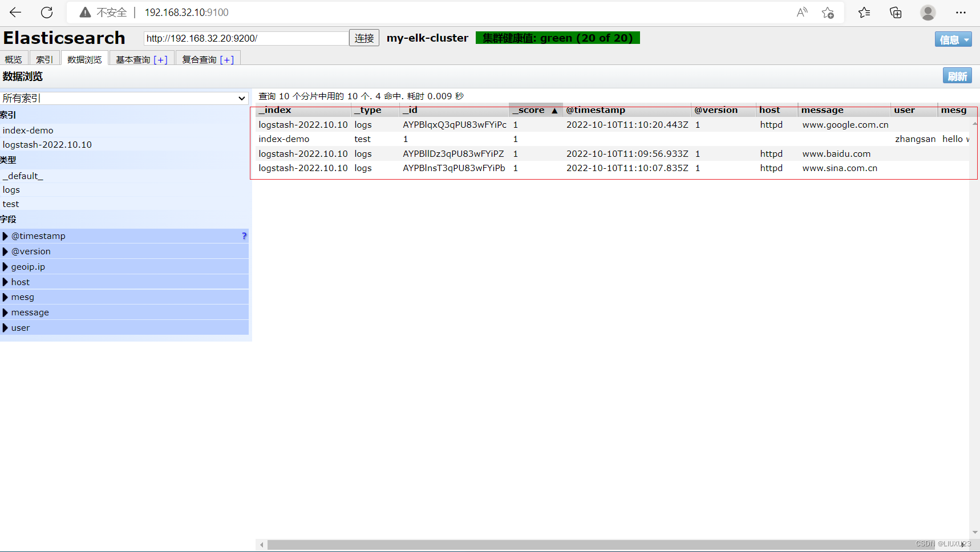Viewport: 980px width, 552px height.
Task: Add a new 复合查询 tab with [+]
Action: [227, 60]
